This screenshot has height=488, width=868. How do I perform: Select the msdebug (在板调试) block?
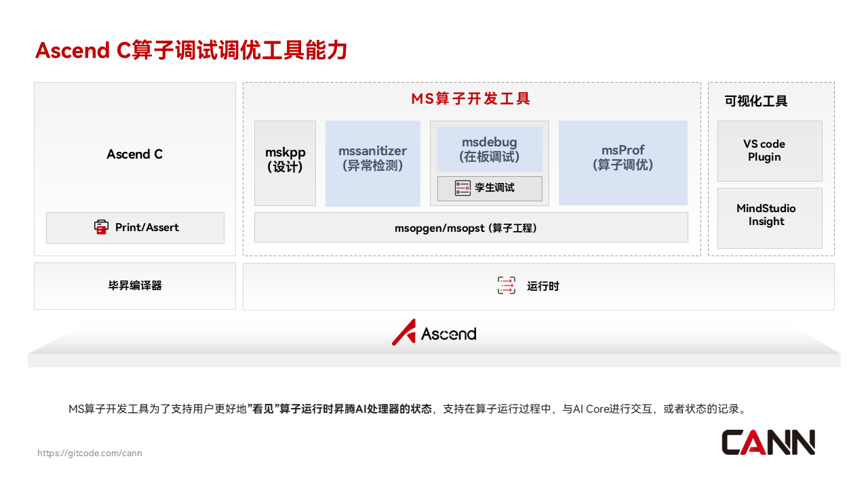click(490, 149)
